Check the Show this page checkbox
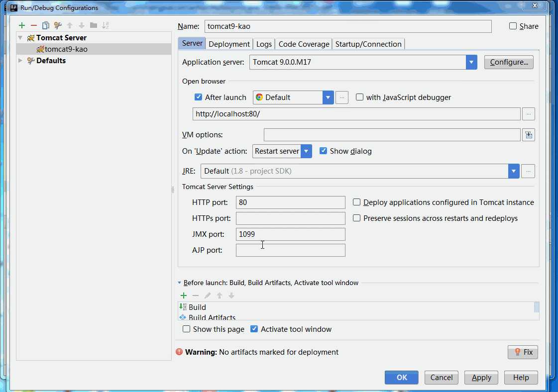This screenshot has height=392, width=558. [187, 329]
